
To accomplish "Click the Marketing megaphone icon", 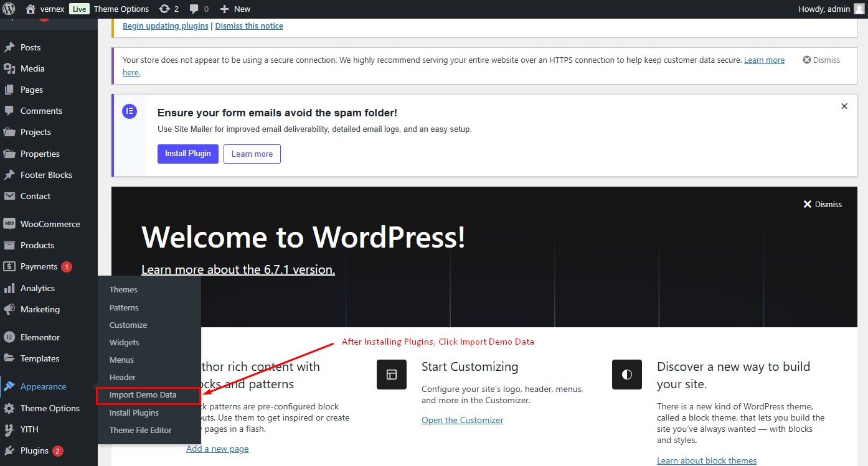I will pyautogui.click(x=9, y=309).
